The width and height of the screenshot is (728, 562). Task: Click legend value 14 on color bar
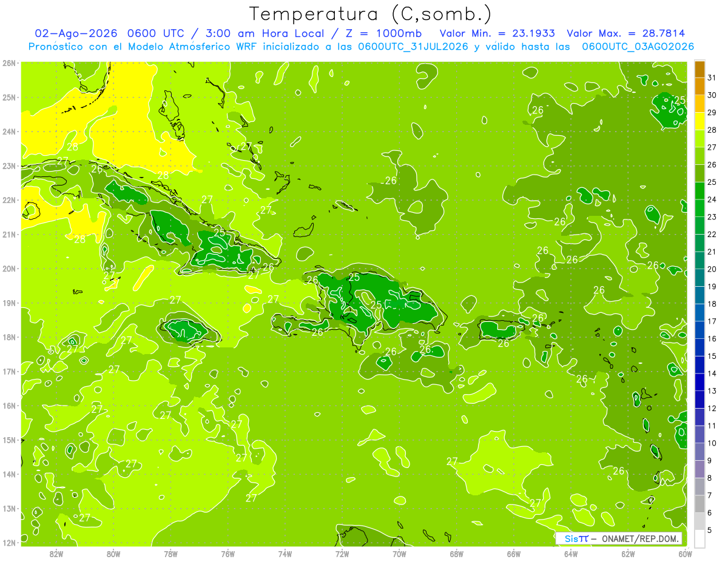coord(712,373)
